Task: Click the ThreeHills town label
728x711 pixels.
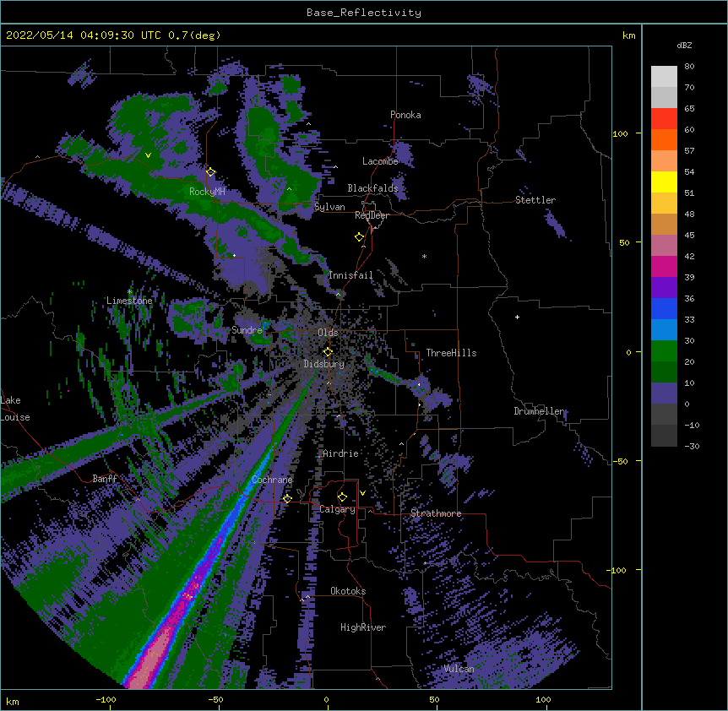Action: (451, 353)
